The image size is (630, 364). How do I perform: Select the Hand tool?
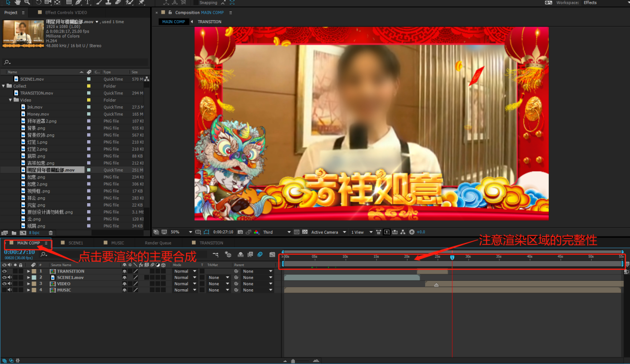pyautogui.click(x=18, y=2)
